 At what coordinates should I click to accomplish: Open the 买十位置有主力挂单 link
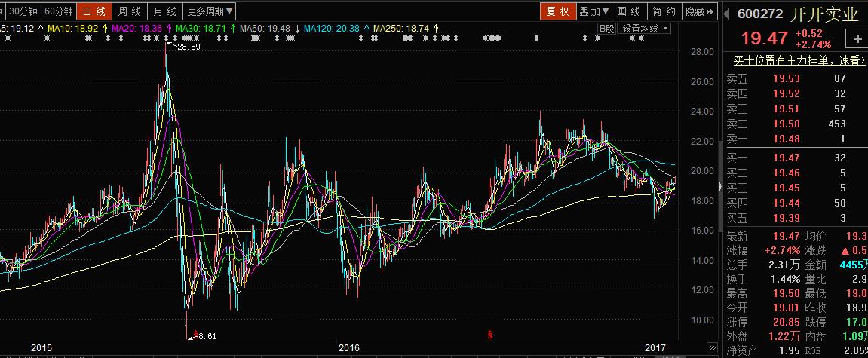point(799,60)
